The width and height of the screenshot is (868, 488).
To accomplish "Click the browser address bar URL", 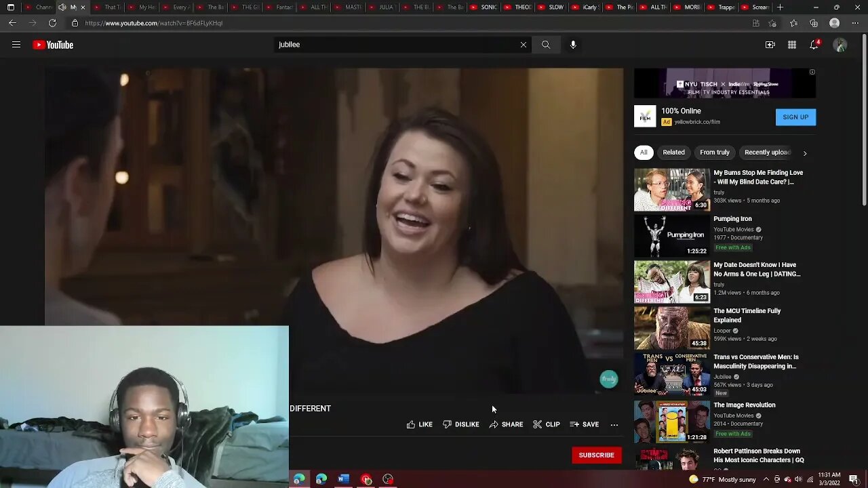I will (x=154, y=23).
